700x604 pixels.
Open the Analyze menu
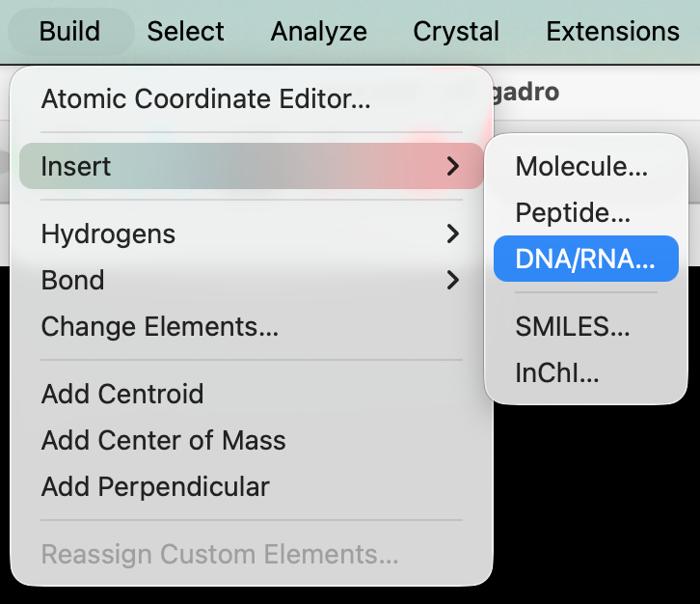318,31
